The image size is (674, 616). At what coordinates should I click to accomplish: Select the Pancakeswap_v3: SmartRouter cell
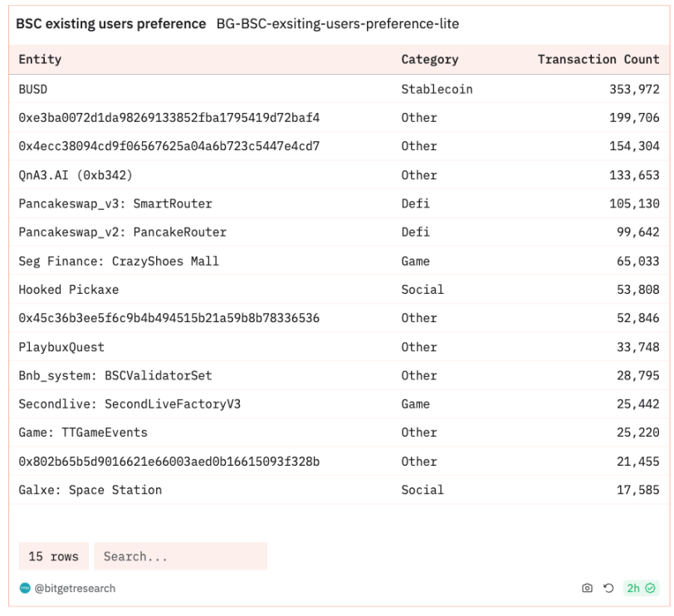115,203
